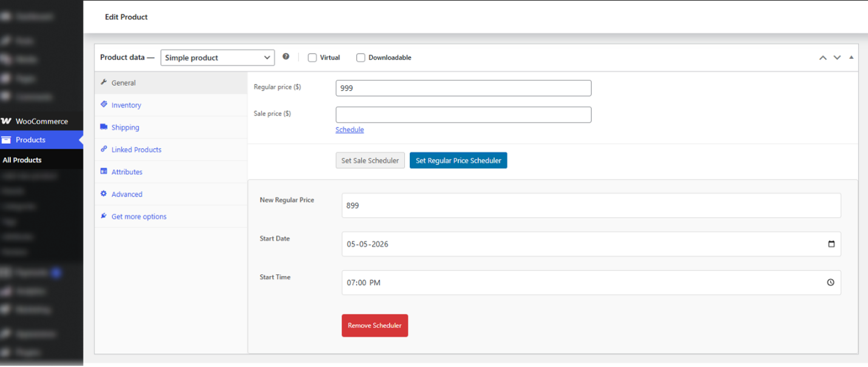Click the product type help question icon
The height and width of the screenshot is (367, 868).
(286, 56)
